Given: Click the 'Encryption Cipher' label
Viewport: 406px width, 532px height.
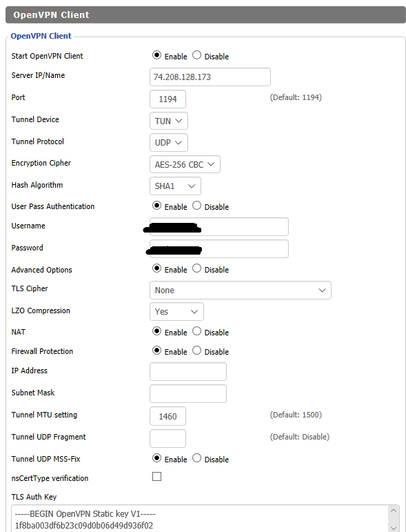Looking at the screenshot, I should point(41,163).
